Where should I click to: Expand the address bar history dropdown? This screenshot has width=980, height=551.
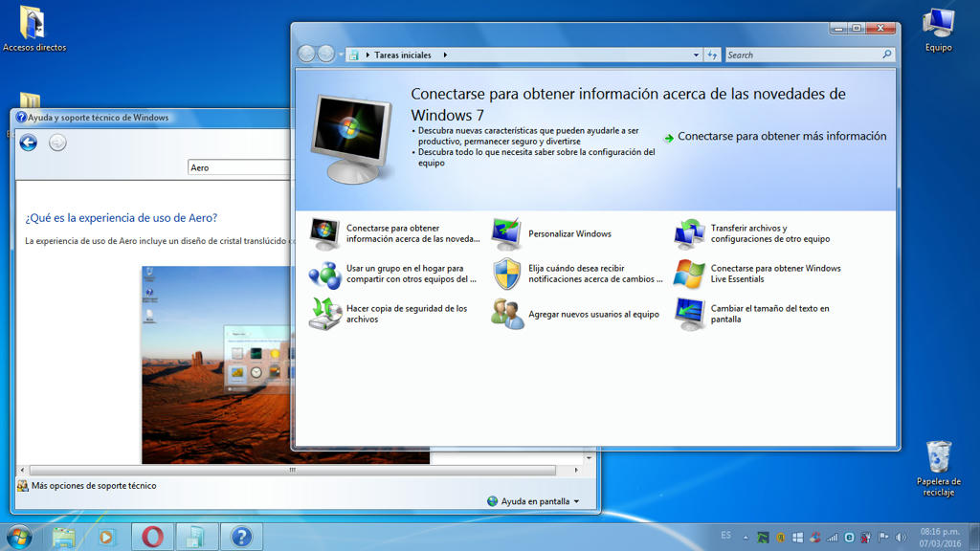pos(696,55)
